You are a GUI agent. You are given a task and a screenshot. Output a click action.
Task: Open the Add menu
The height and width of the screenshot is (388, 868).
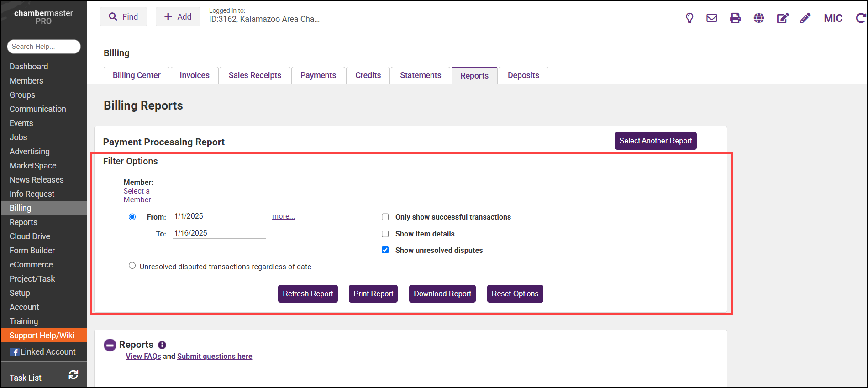pos(178,17)
